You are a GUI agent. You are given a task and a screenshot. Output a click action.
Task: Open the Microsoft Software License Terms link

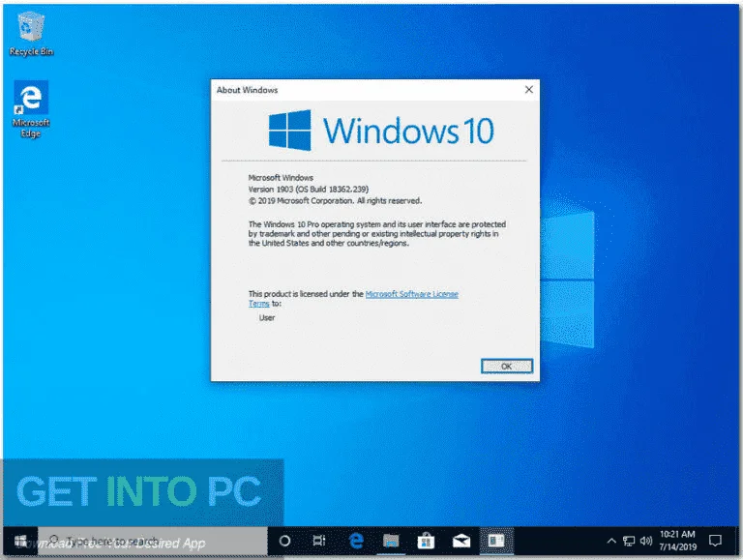(x=411, y=294)
